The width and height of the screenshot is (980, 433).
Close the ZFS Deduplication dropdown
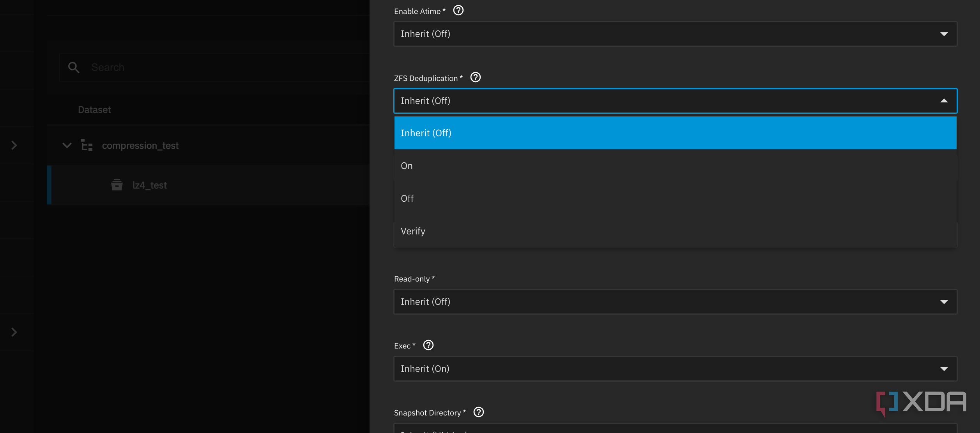click(675, 101)
